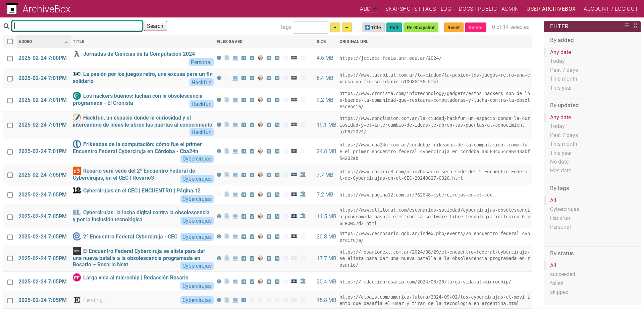Click the grid view icon in FILTER header
Screen dimensions: 644x309
[x=635, y=26]
